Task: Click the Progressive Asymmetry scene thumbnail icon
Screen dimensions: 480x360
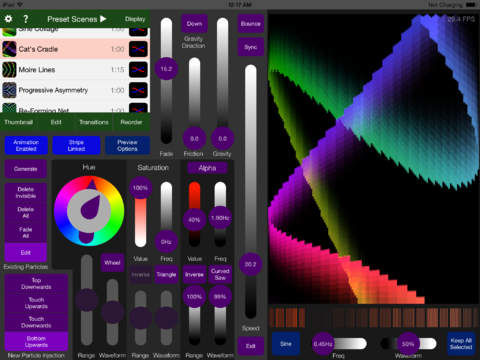Action: (9, 90)
